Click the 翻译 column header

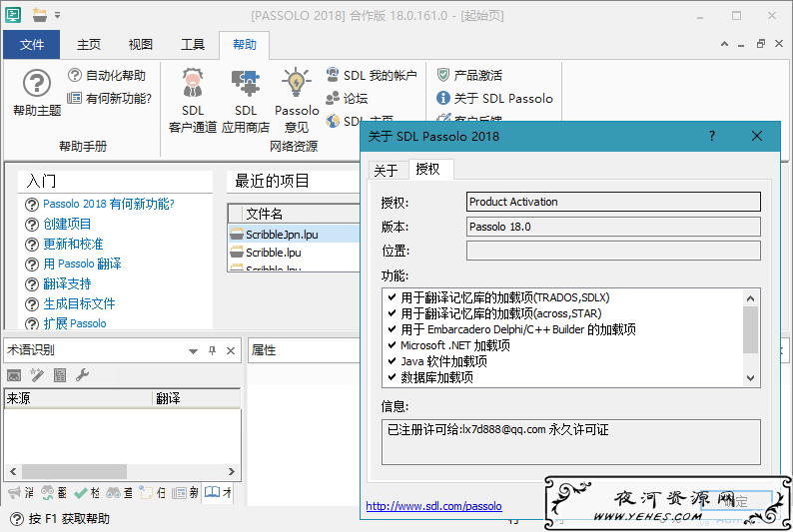point(196,398)
